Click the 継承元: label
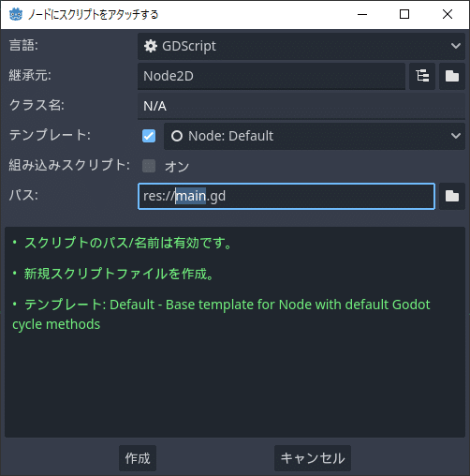This screenshot has width=470, height=476. pos(30,75)
